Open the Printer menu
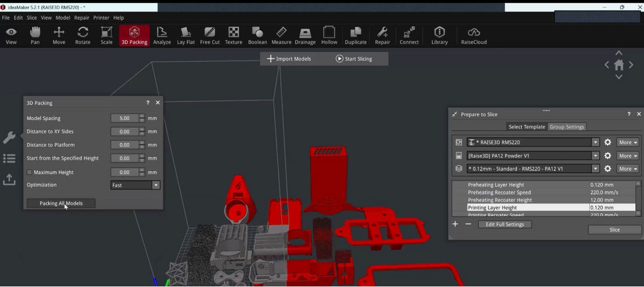The image size is (644, 287). tap(101, 17)
